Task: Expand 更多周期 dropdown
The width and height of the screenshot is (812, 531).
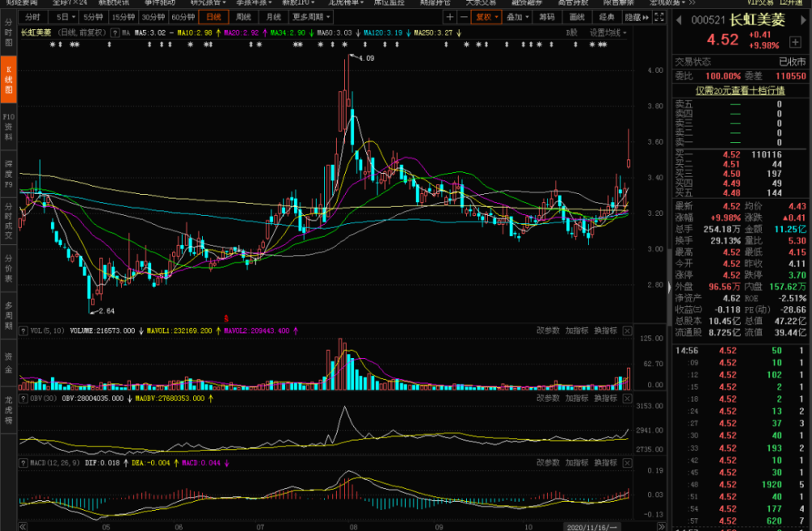Action: pyautogui.click(x=311, y=17)
